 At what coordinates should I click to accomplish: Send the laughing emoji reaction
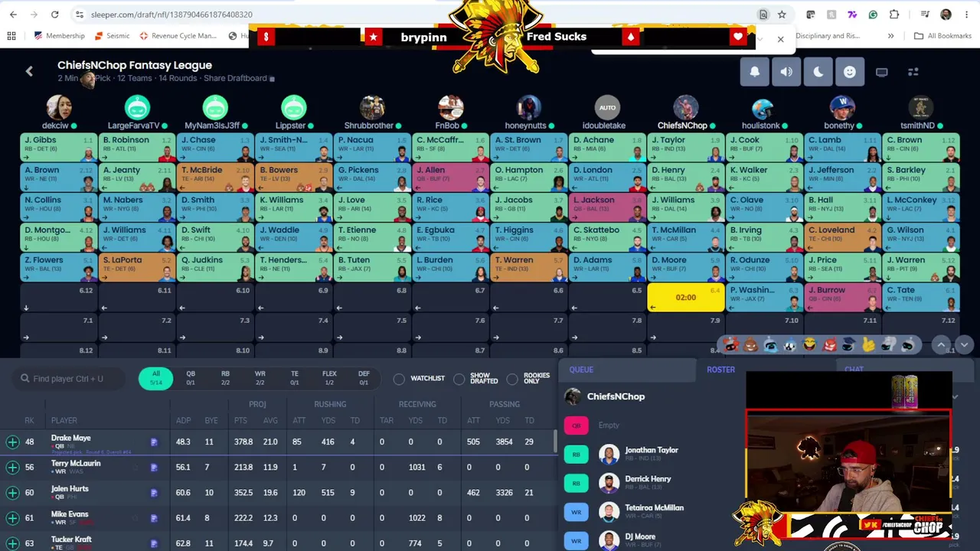pyautogui.click(x=809, y=345)
